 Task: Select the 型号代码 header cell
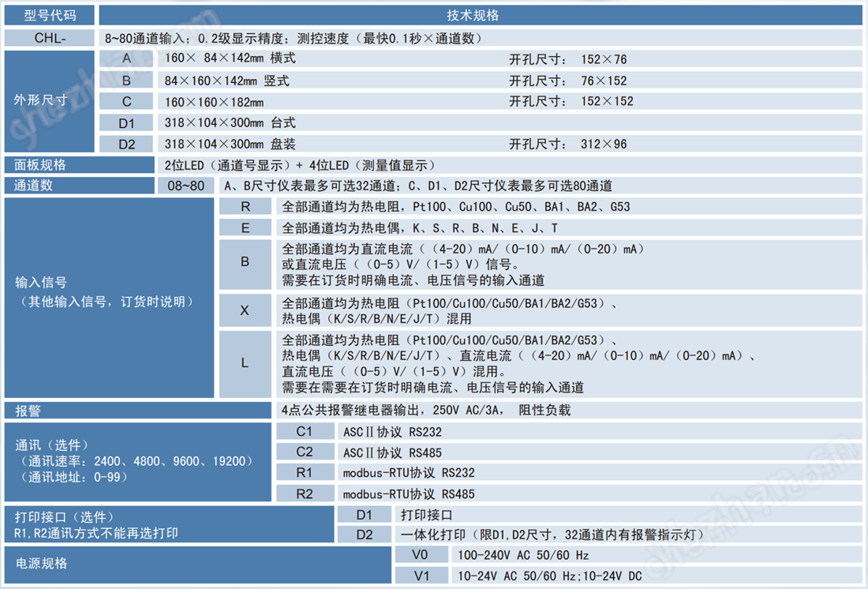click(48, 15)
